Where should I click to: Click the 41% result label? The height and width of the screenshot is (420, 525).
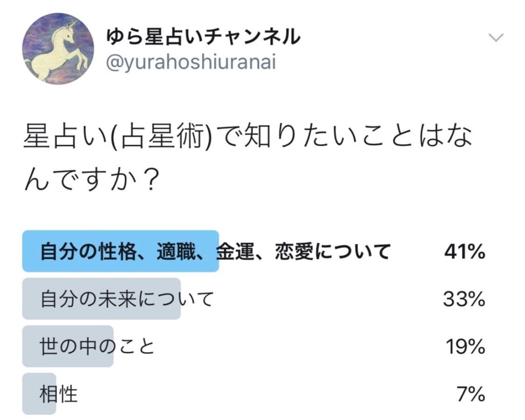[x=465, y=251]
